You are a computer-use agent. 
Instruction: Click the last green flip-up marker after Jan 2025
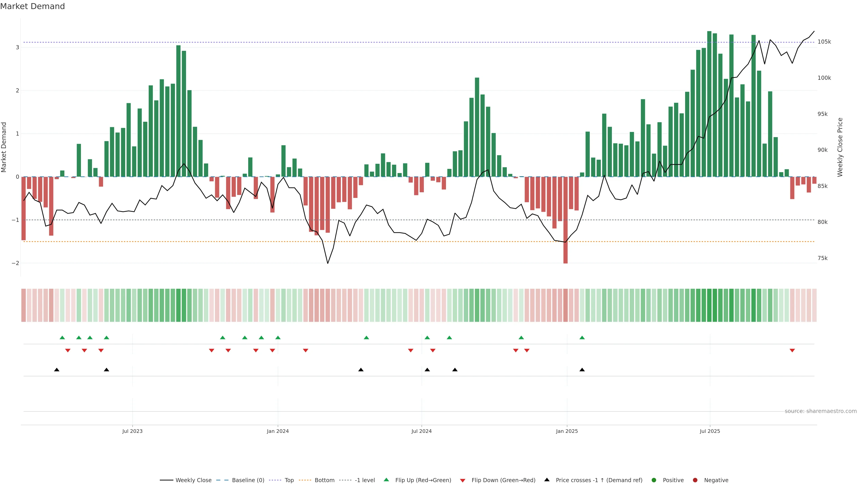tap(582, 338)
